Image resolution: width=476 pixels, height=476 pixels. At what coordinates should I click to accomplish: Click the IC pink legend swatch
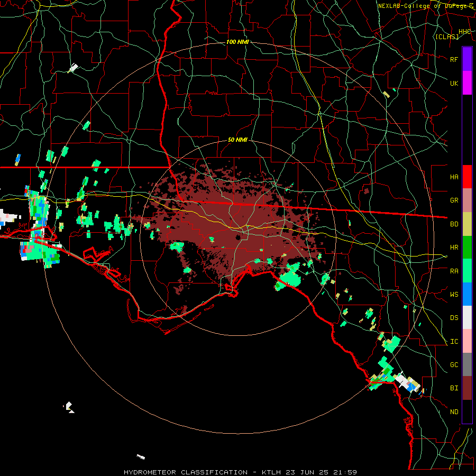(x=467, y=341)
